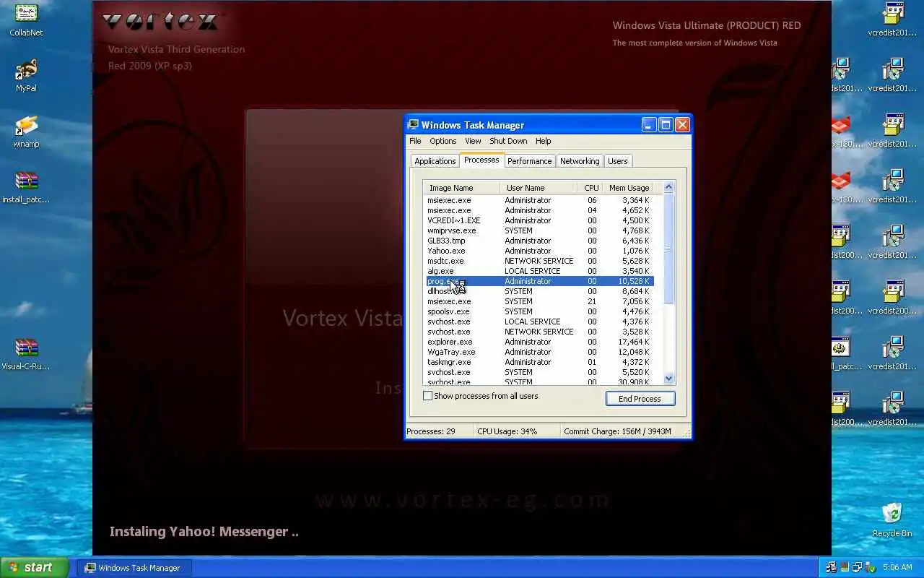Viewport: 924px width, 578px height.
Task: Click the svchost.exe row using 5,520 K
Action: (x=539, y=372)
